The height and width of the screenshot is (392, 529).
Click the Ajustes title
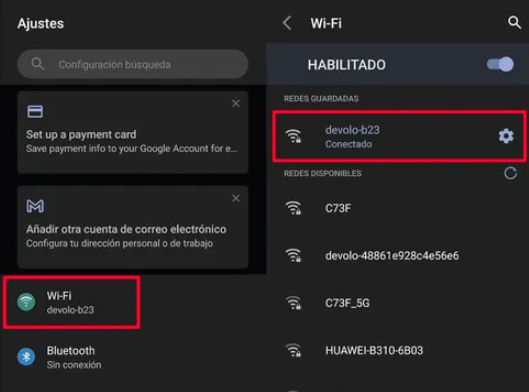[41, 23]
